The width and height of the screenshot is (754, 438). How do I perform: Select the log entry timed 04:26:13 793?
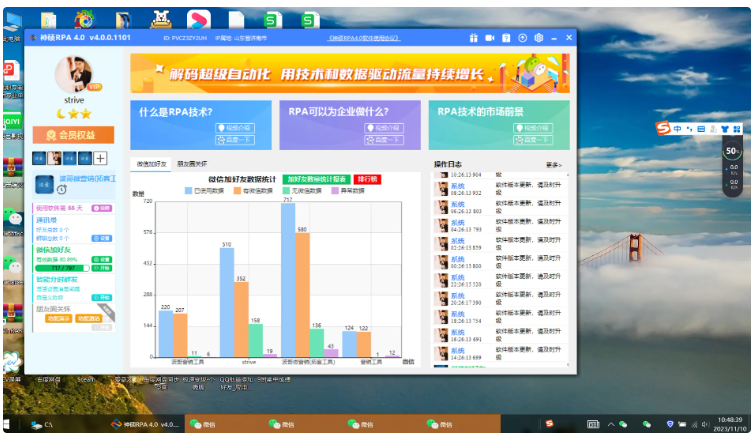tap(500, 225)
